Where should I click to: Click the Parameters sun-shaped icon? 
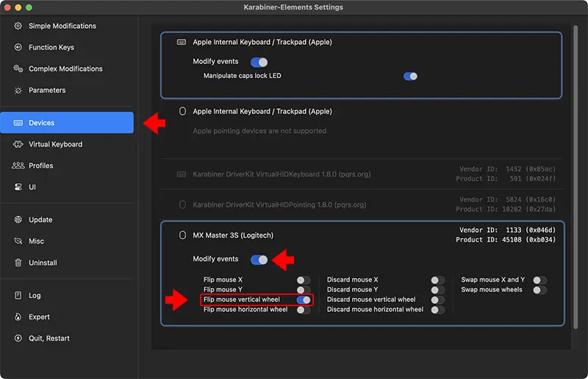[18, 90]
